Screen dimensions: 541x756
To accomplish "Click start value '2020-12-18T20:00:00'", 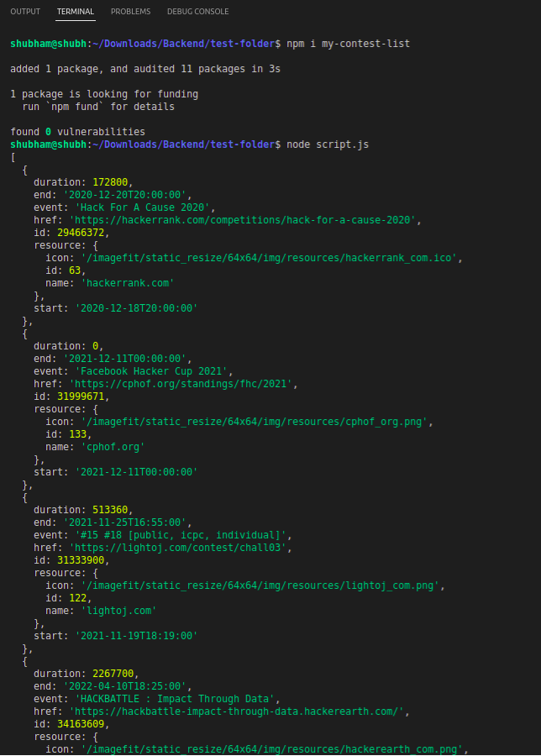I will (137, 307).
